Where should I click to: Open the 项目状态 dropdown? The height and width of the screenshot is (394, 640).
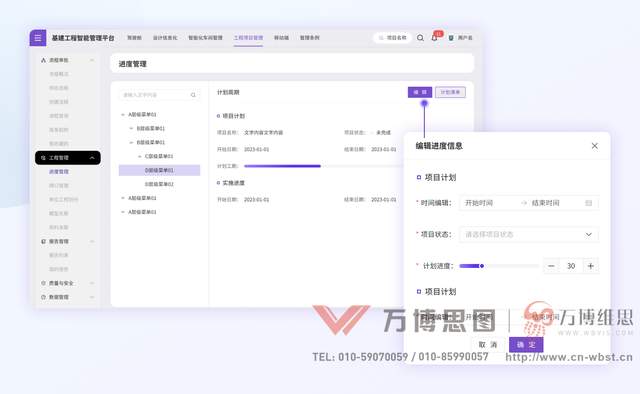coord(529,234)
